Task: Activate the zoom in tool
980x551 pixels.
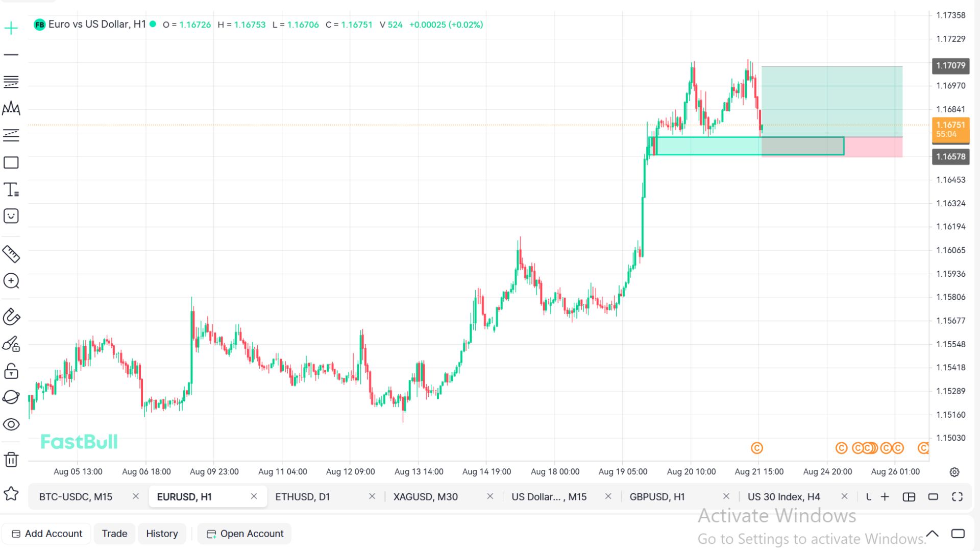Action: click(11, 281)
